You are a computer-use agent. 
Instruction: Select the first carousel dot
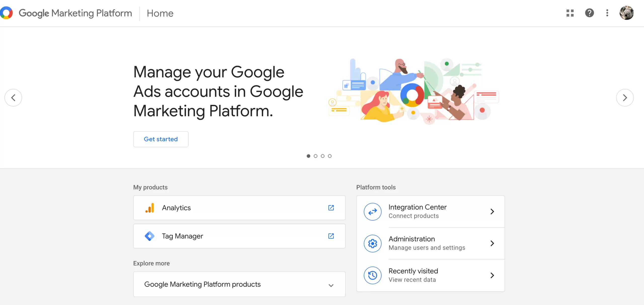coord(308,156)
